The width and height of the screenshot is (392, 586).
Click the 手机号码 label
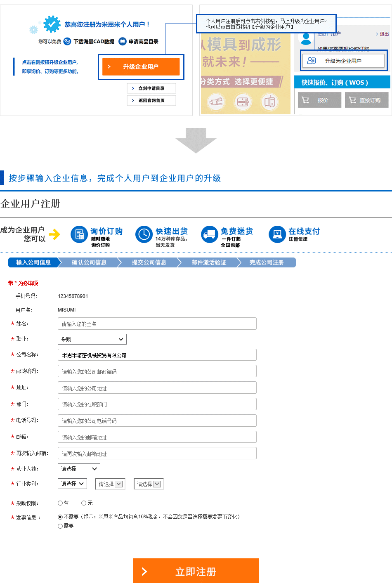(27, 296)
